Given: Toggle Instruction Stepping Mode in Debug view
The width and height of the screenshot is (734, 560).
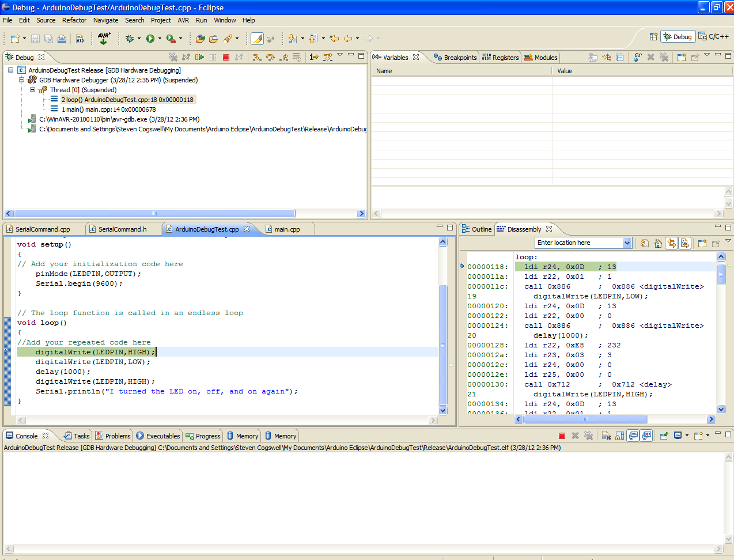Looking at the screenshot, I should click(313, 57).
